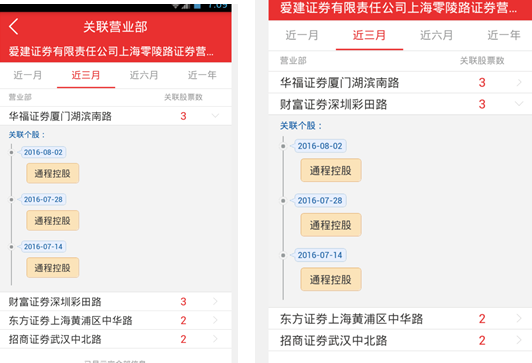The width and height of the screenshot is (532, 363).
Task: Switch to 近三月 tab in right screen
Action: tap(369, 35)
